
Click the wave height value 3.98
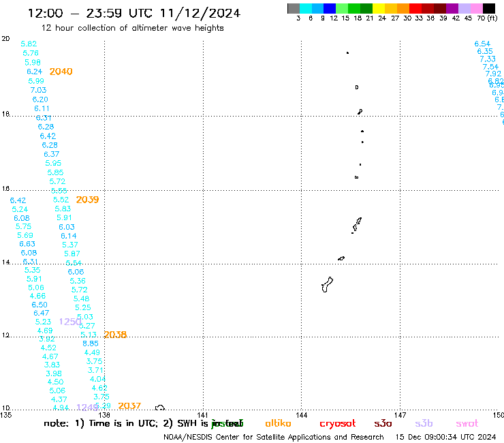click(x=54, y=374)
